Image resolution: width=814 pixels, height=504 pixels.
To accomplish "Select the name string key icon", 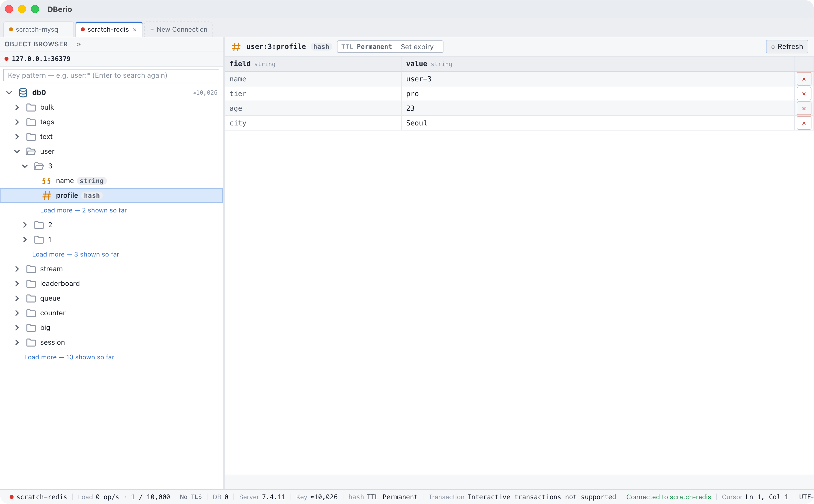I will point(46,181).
